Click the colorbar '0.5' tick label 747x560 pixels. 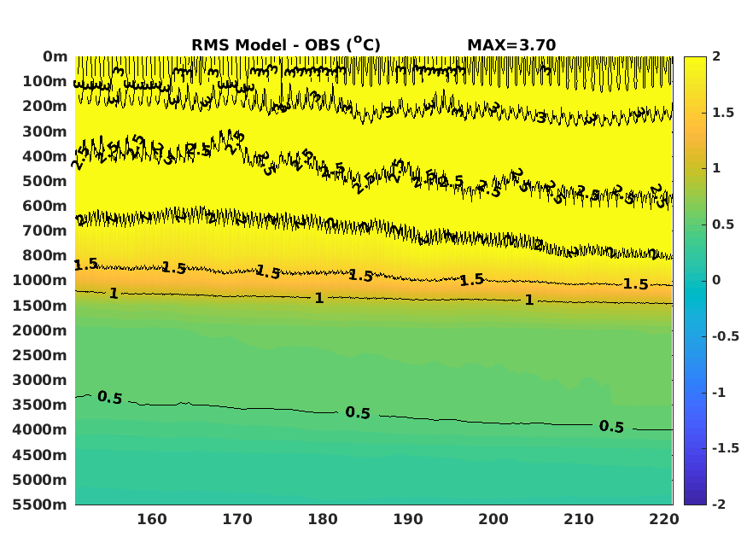(723, 225)
